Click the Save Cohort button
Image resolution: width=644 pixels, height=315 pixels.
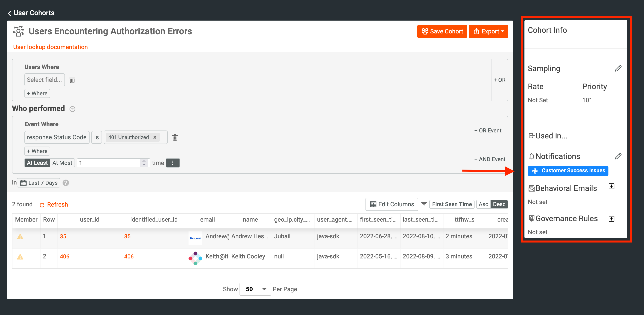[442, 31]
